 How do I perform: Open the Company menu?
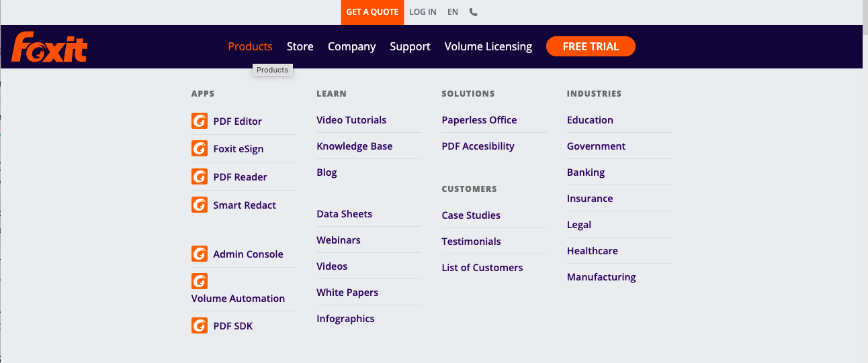351,46
